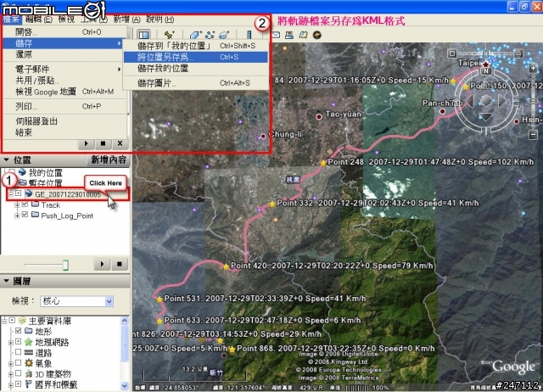Click the Point 420 star placemark

(x=227, y=266)
